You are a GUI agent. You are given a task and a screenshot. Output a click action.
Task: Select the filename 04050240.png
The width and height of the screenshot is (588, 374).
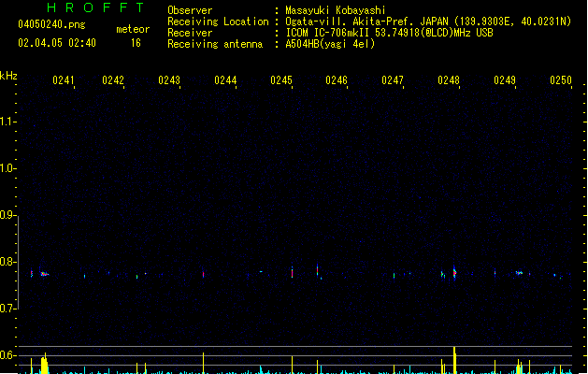coord(51,24)
